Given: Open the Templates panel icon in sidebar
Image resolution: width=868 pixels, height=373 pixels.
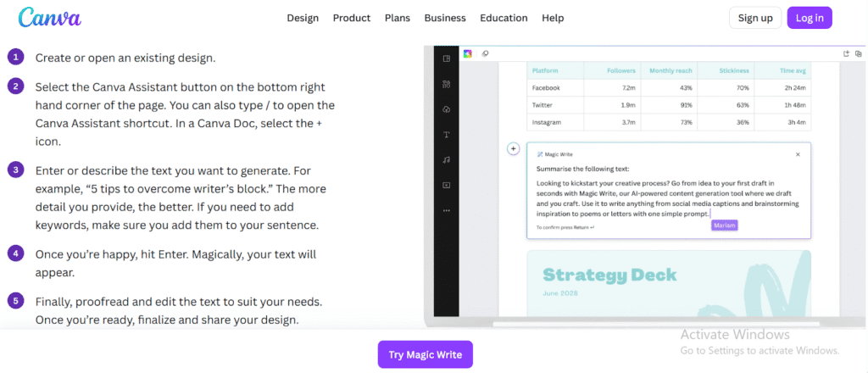Looking at the screenshot, I should coord(447,58).
